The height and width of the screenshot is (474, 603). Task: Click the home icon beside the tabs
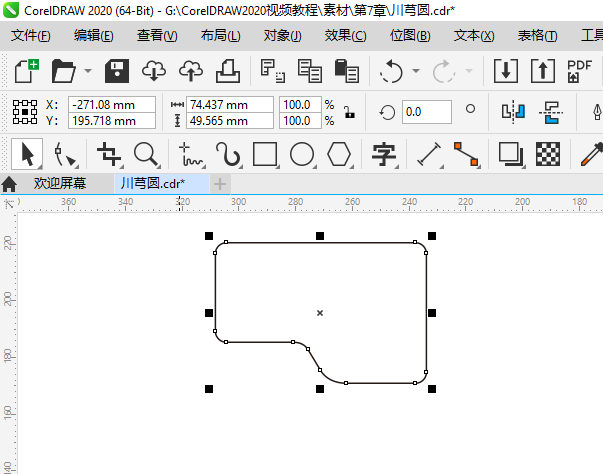click(x=9, y=184)
